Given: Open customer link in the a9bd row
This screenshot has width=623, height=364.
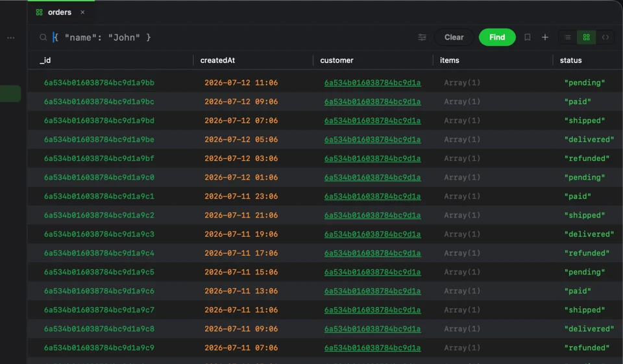Looking at the screenshot, I should click(373, 121).
